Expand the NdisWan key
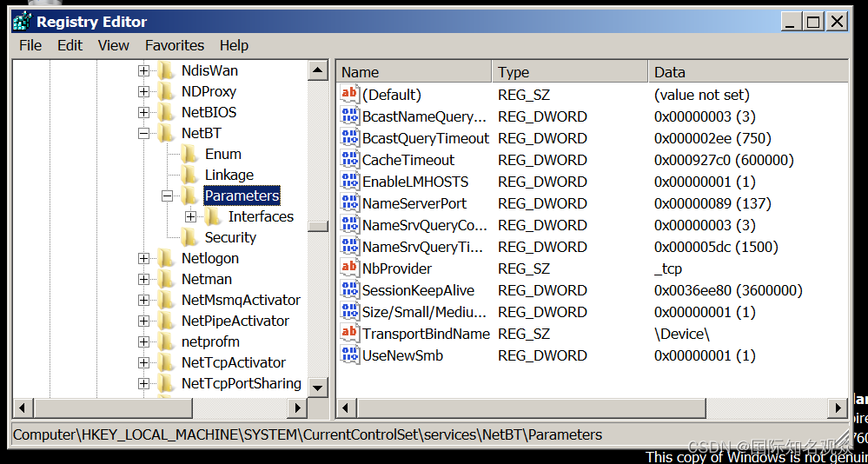 (143, 71)
